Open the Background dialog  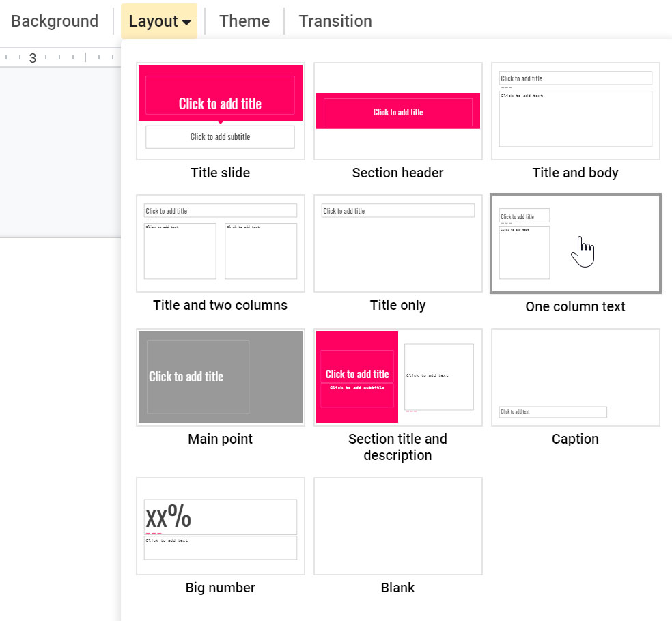(x=55, y=21)
